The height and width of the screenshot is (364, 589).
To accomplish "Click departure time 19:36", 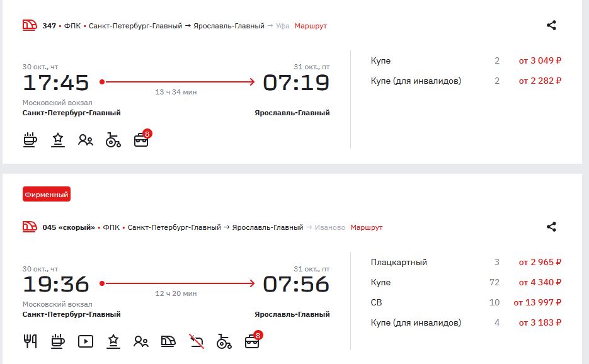I will point(56,285).
